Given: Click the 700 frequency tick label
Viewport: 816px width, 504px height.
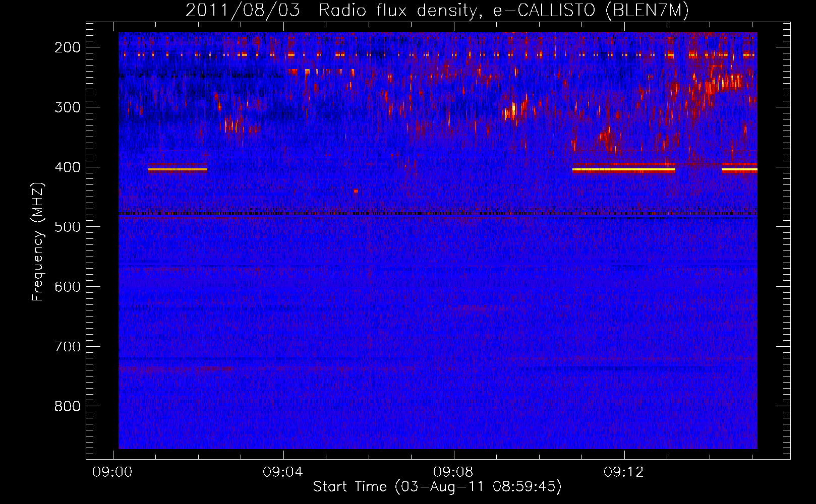Looking at the screenshot, I should click(x=68, y=347).
